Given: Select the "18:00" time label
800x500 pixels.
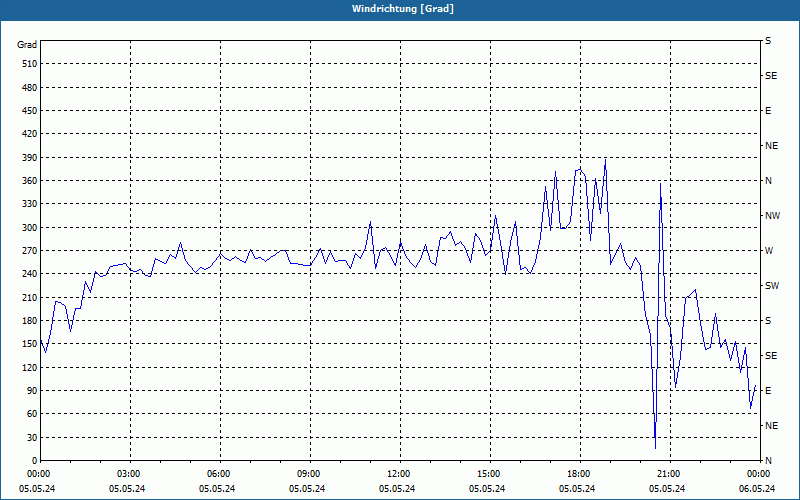Looking at the screenshot, I should click(x=580, y=474).
